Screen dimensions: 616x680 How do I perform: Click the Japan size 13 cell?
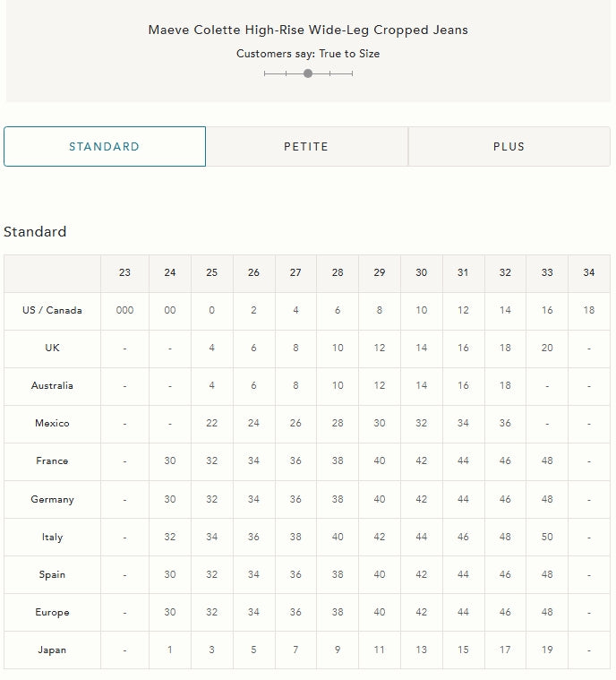(x=422, y=650)
